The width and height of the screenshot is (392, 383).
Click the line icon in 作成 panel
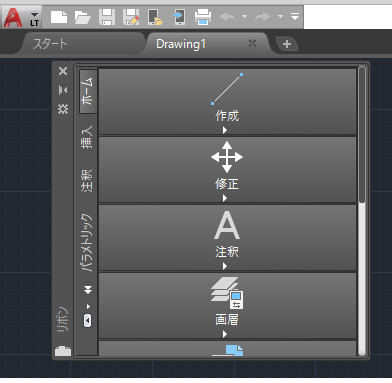(x=227, y=89)
